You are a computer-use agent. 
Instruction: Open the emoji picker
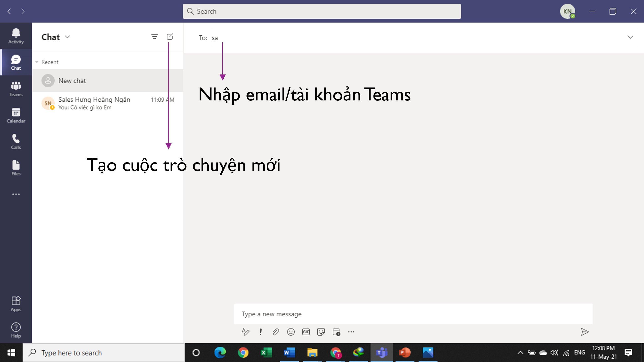click(291, 332)
